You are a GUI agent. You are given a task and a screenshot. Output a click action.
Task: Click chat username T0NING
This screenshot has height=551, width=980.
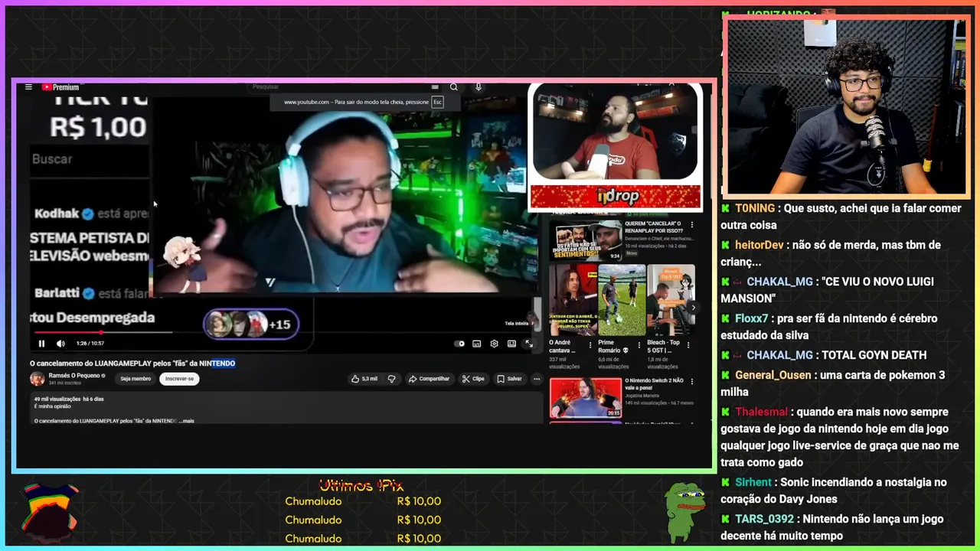755,208
